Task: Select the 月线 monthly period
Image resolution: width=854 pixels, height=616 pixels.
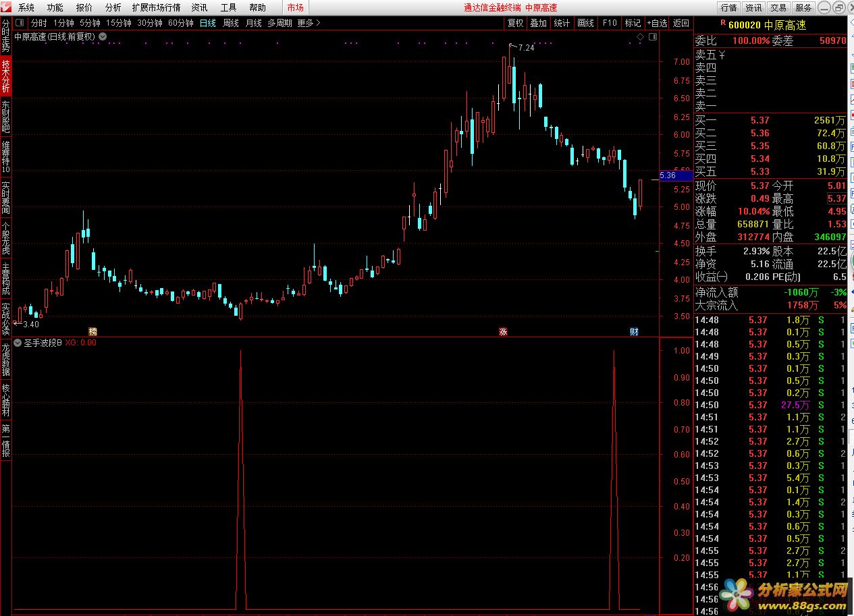Action: tap(254, 23)
